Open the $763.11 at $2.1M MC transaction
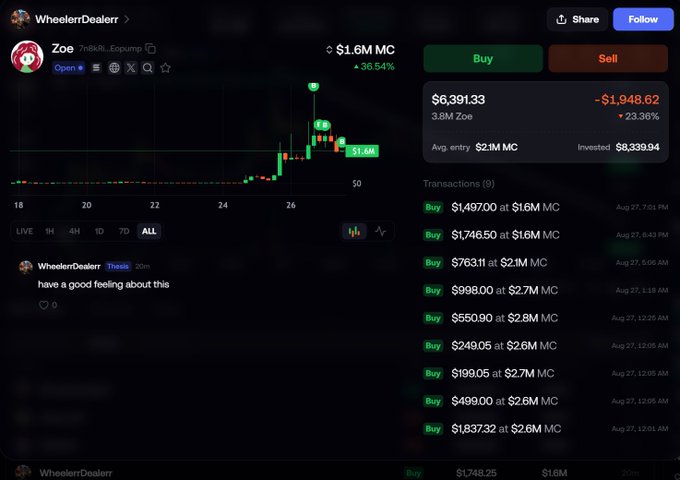The image size is (680, 480). pos(546,263)
